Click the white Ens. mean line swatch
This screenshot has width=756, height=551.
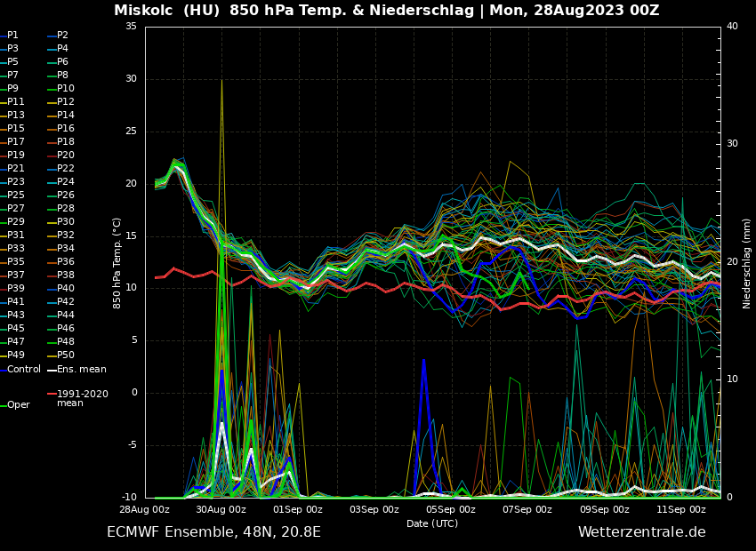pyautogui.click(x=52, y=369)
